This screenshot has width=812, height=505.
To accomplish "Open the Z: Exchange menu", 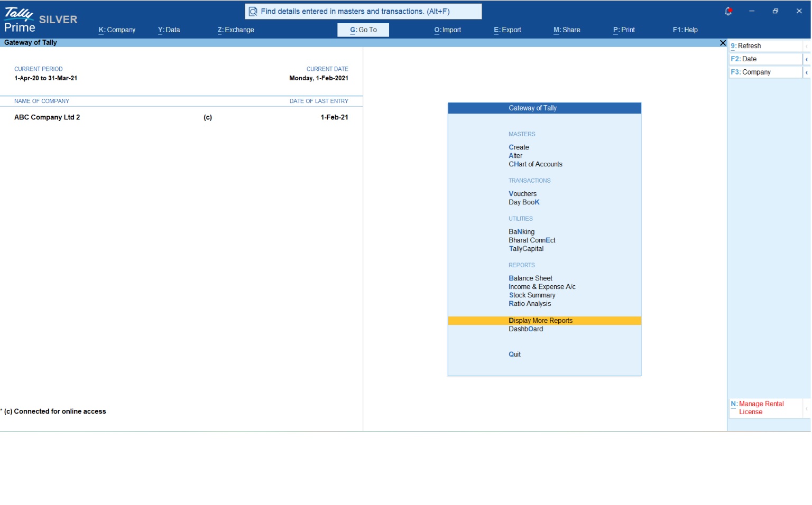I will click(x=236, y=30).
